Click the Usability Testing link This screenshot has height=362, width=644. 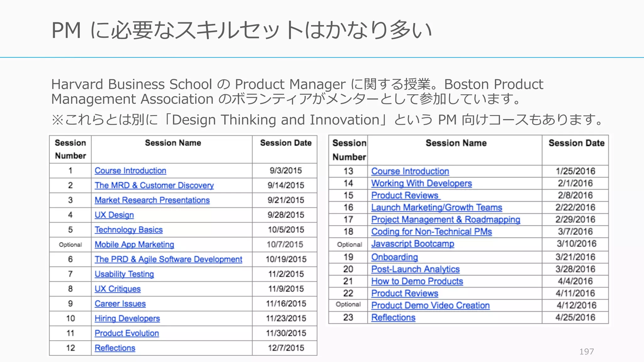[124, 274]
